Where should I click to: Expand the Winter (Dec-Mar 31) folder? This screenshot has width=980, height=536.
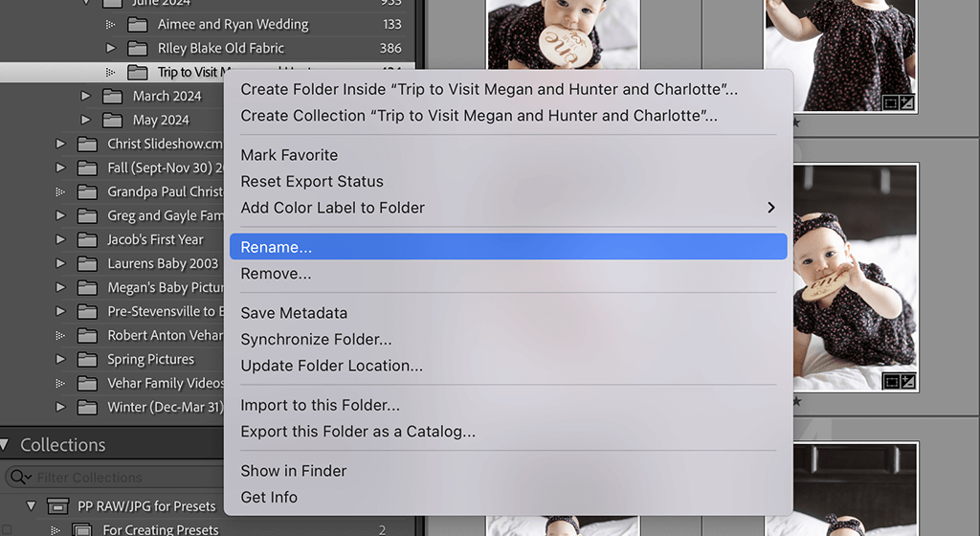tap(60, 407)
